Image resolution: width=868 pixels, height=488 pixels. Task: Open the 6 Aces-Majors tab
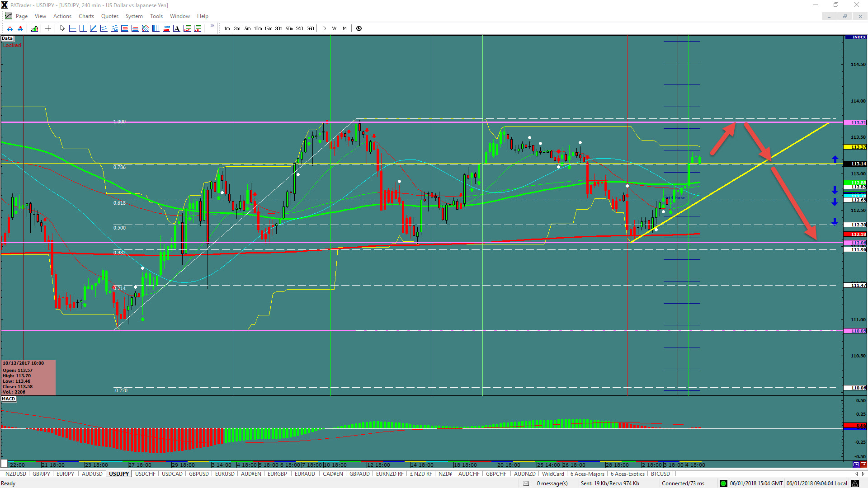(587, 474)
